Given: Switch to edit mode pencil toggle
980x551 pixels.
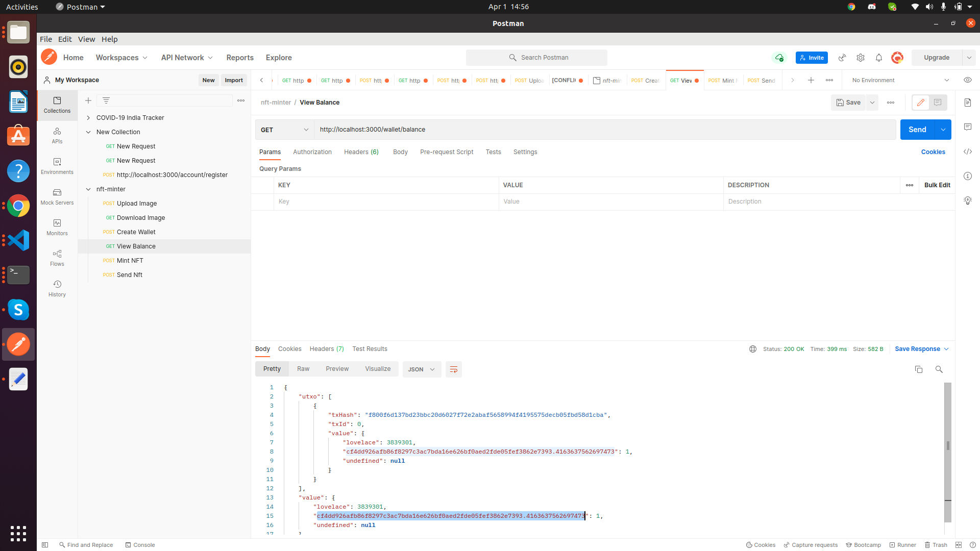Looking at the screenshot, I should pos(921,103).
